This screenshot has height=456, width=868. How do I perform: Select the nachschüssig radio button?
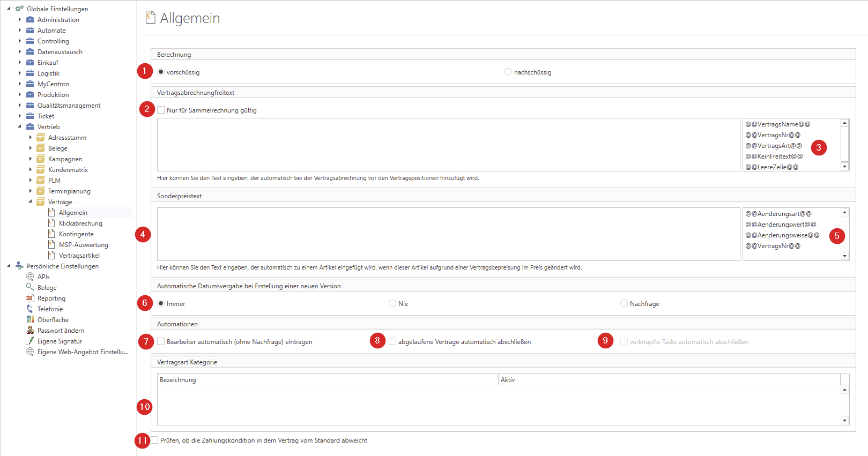[x=508, y=72]
